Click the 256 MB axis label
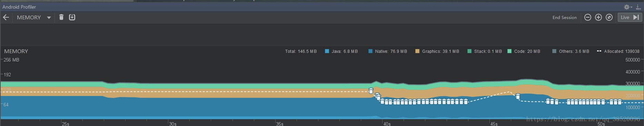The image size is (644, 126). tap(11, 60)
